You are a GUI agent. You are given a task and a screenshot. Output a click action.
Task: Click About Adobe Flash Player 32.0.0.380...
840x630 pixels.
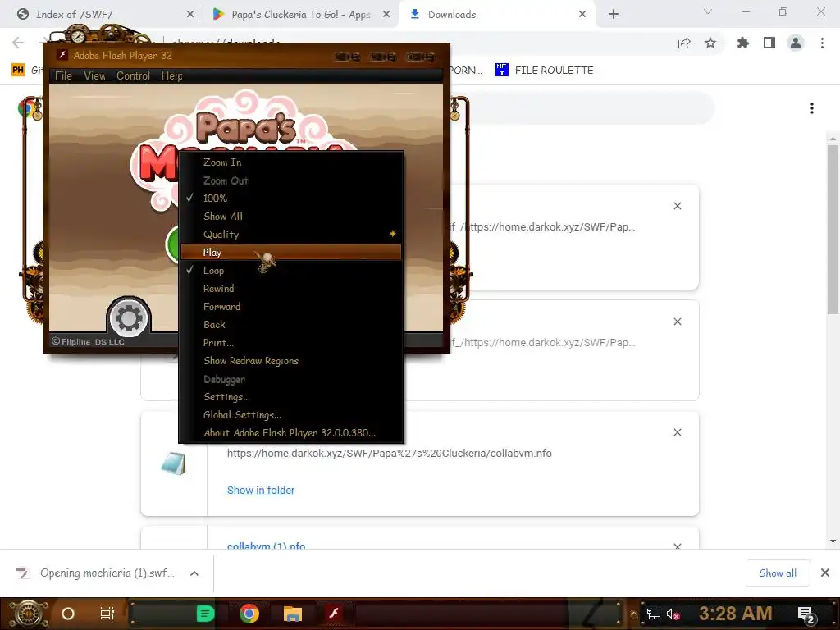tap(291, 433)
